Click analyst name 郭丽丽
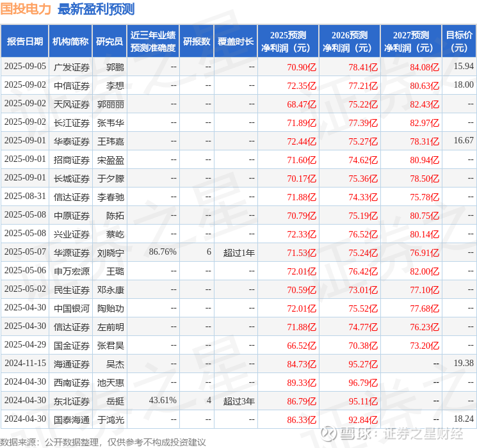This screenshot has width=477, height=448. tap(110, 104)
